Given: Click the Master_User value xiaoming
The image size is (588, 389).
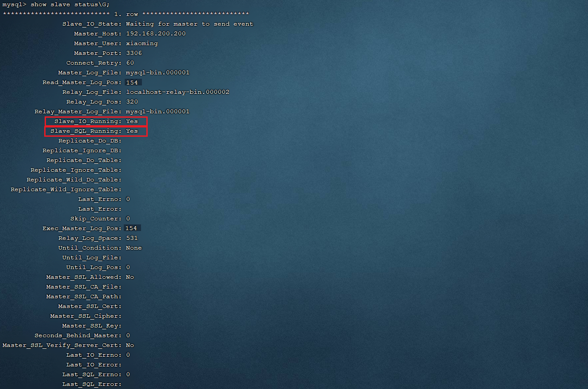Looking at the screenshot, I should pyautogui.click(x=141, y=43).
